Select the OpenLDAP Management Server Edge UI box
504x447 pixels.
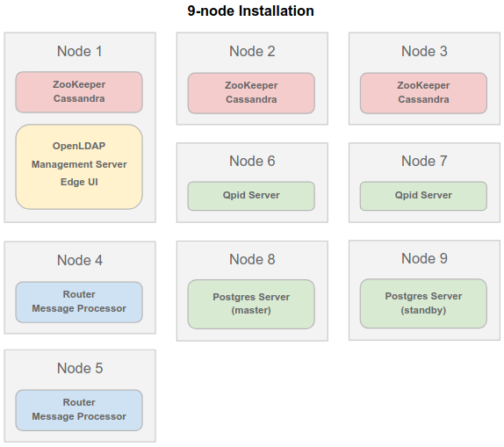(x=79, y=167)
